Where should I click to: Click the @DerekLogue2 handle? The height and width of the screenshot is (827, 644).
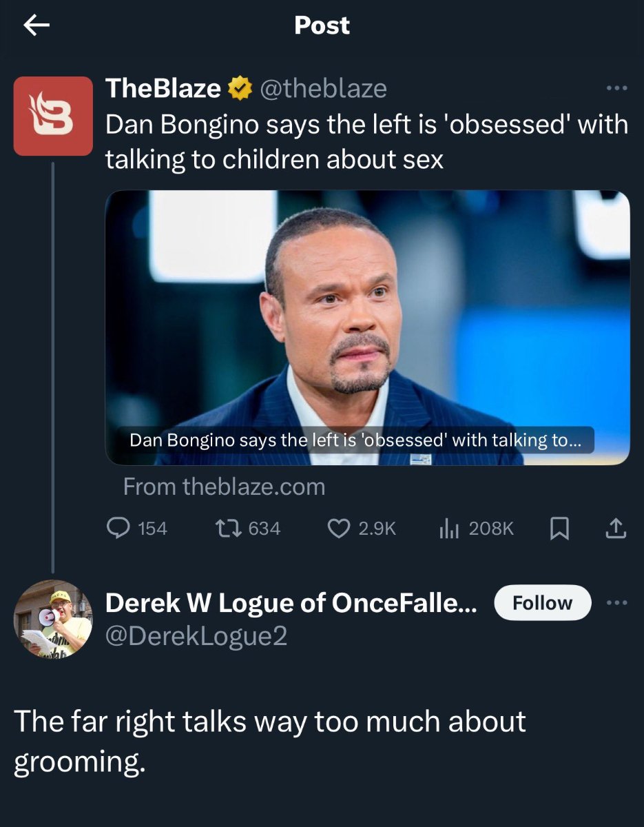[x=196, y=636]
